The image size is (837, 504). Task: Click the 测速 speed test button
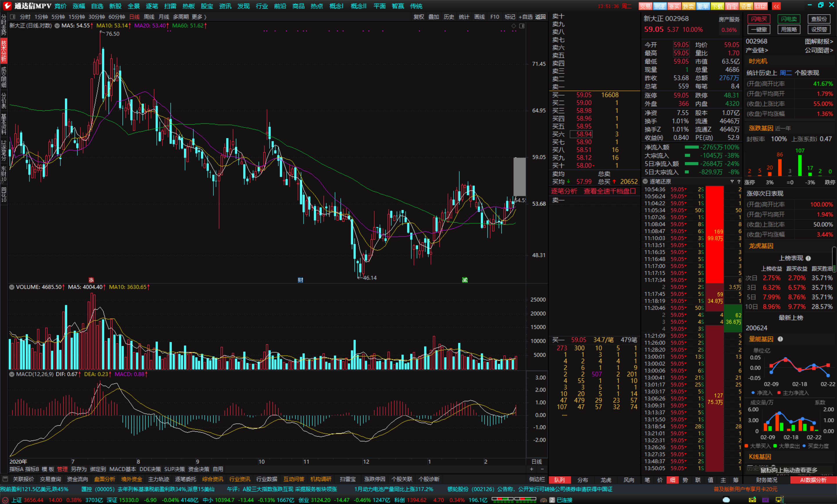(x=659, y=6)
